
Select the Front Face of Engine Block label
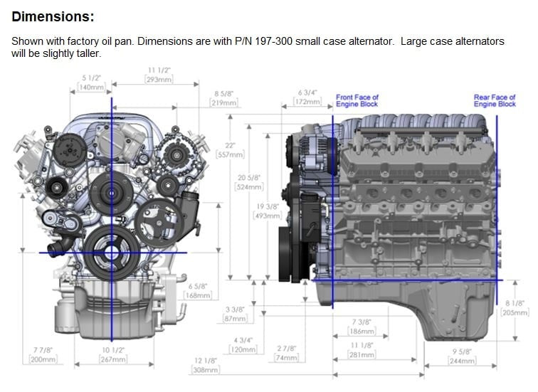[x=357, y=101]
